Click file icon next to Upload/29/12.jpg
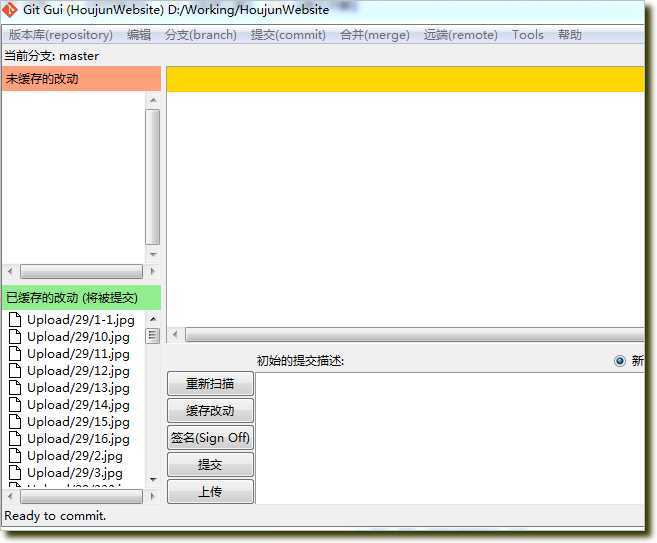 [x=15, y=370]
